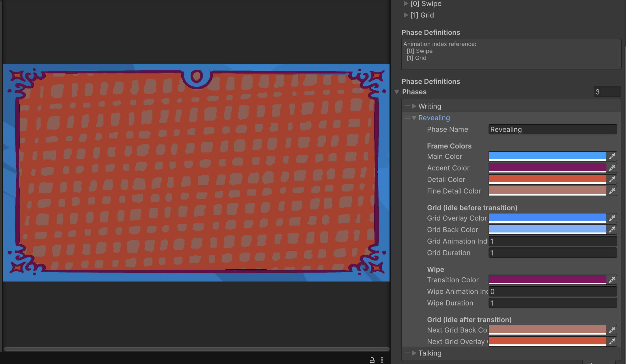Pick Transition Color with eyedropper icon
This screenshot has height=364, width=626.
(x=612, y=280)
